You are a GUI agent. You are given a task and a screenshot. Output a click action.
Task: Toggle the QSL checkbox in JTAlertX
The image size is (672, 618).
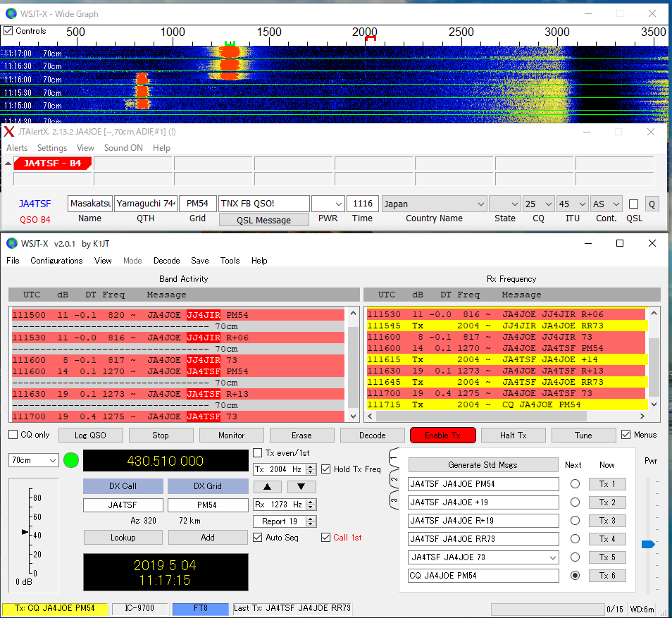pos(633,204)
